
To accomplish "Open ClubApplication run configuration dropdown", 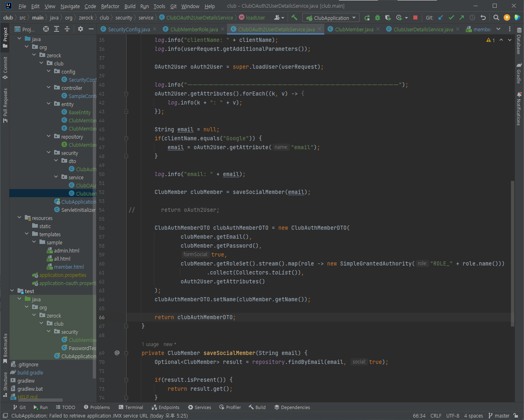I will click(x=331, y=18).
